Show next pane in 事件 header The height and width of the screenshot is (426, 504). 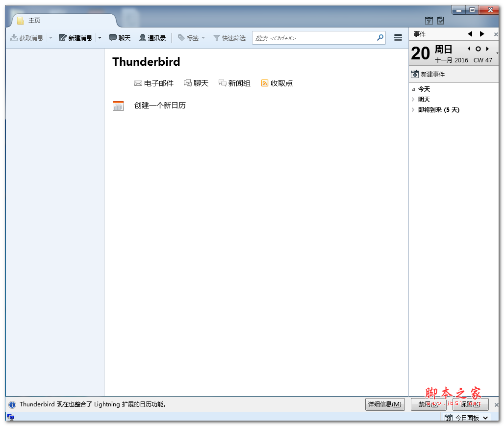point(482,34)
